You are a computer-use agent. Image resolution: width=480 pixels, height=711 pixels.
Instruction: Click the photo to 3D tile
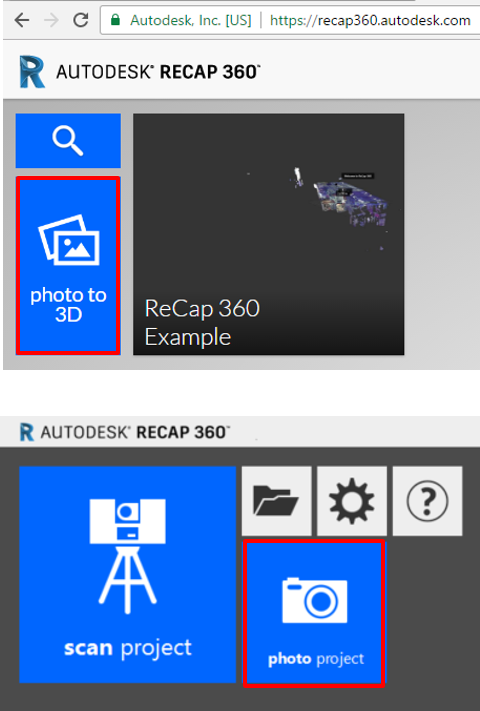[68, 265]
